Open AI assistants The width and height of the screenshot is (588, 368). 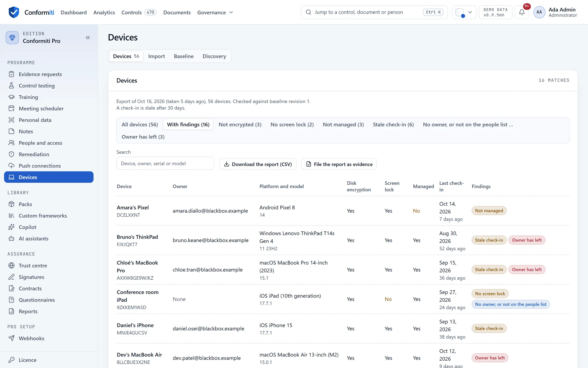click(49, 238)
